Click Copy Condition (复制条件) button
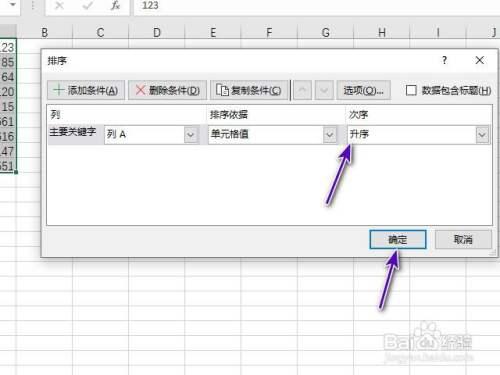This screenshot has width=500, height=375. pos(249,90)
